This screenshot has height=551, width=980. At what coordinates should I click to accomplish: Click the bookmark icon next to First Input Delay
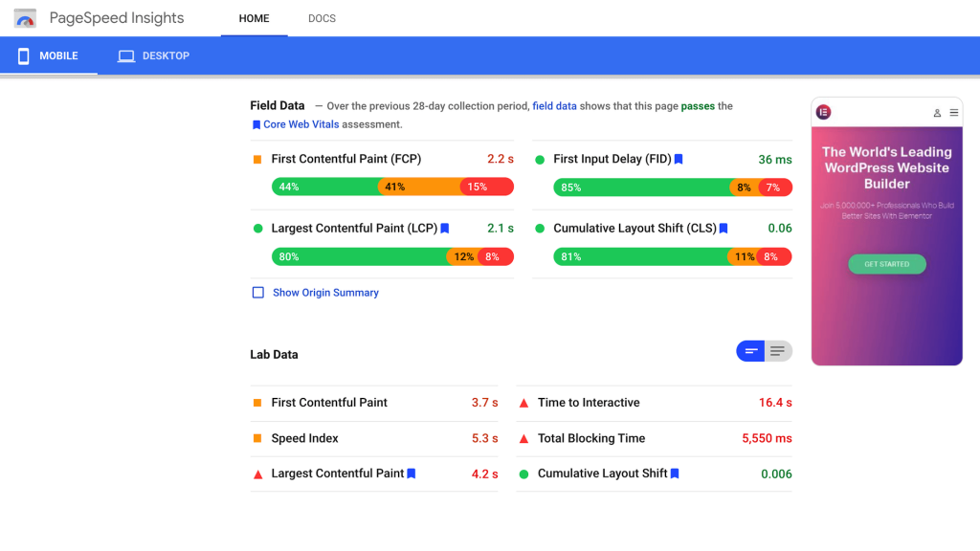(679, 160)
